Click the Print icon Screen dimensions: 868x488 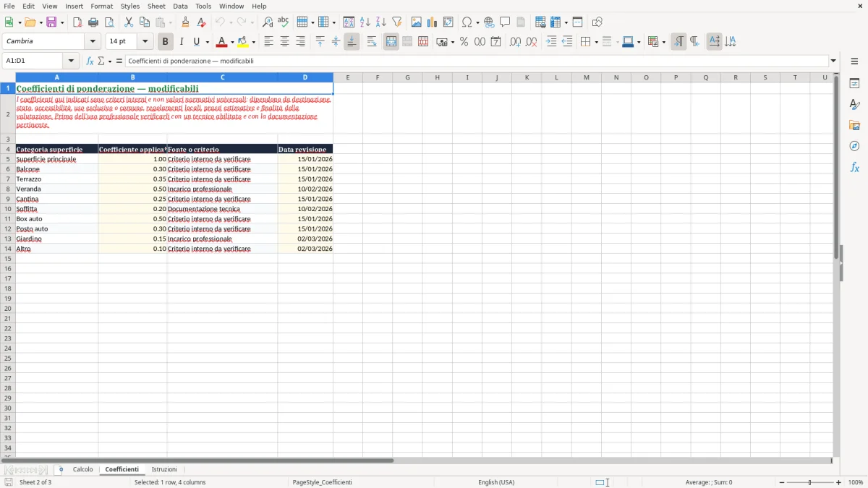point(93,22)
